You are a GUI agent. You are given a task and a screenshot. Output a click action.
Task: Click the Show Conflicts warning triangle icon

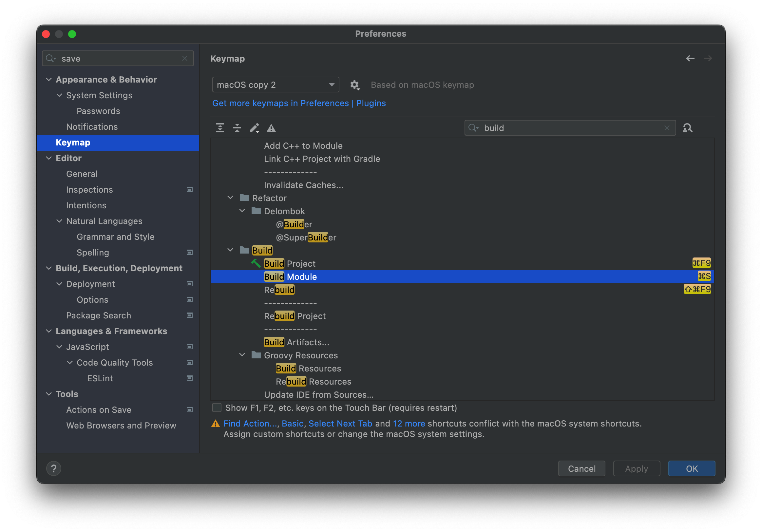click(x=271, y=128)
